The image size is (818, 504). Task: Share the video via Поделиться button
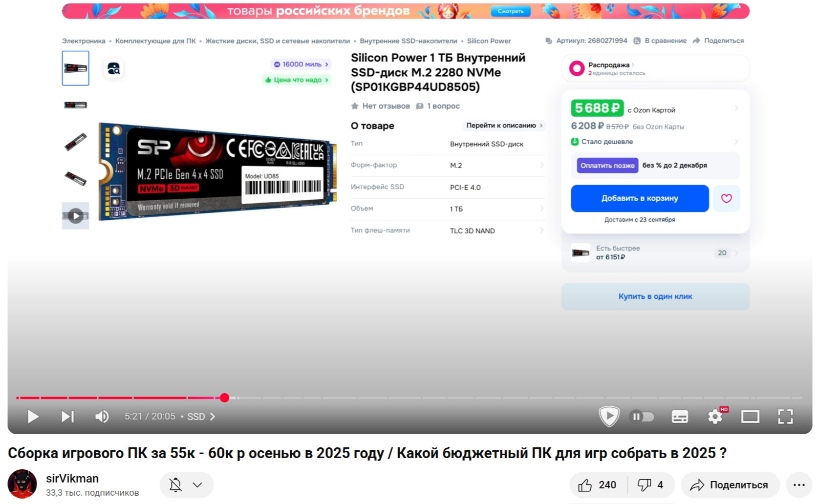[x=730, y=485]
